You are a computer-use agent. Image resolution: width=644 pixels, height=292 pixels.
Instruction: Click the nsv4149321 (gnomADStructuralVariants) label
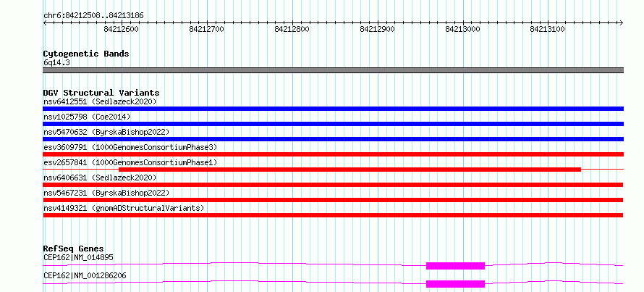pyautogui.click(x=124, y=208)
